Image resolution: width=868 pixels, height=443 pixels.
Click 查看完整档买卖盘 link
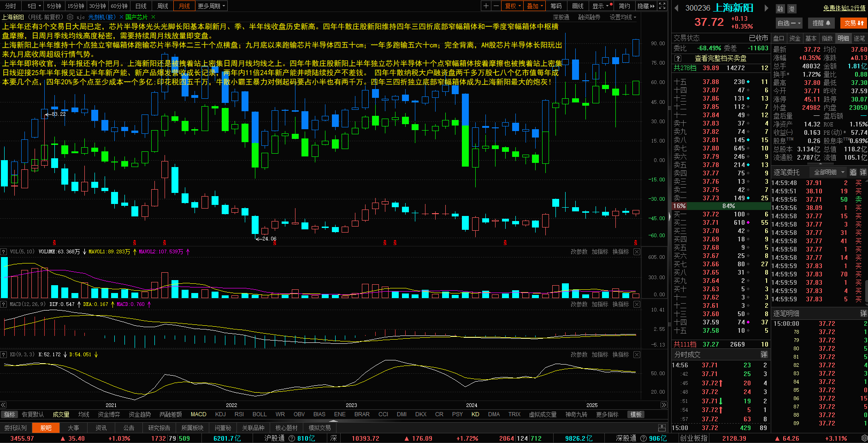coord(720,59)
